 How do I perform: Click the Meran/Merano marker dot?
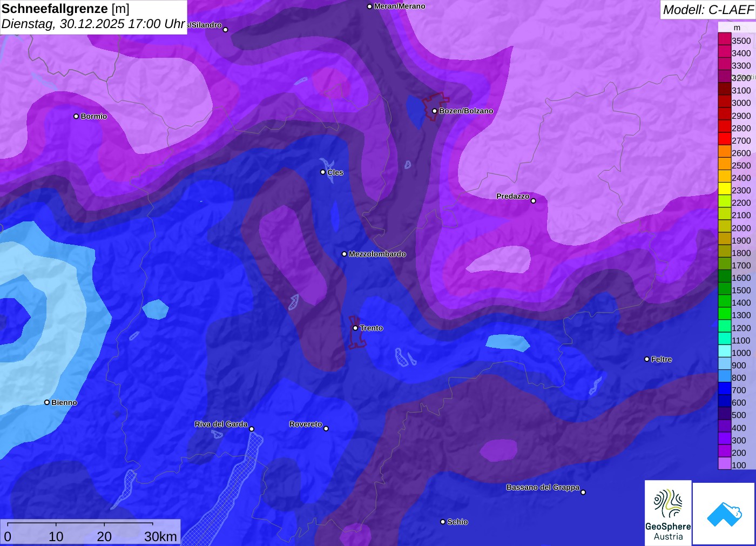(369, 6)
